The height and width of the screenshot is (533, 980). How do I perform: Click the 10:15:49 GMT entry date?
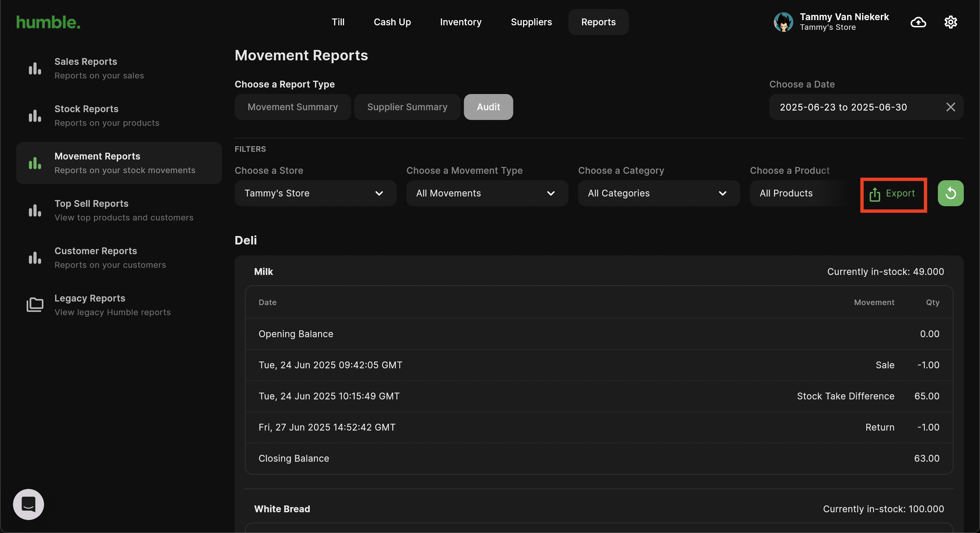click(x=329, y=396)
